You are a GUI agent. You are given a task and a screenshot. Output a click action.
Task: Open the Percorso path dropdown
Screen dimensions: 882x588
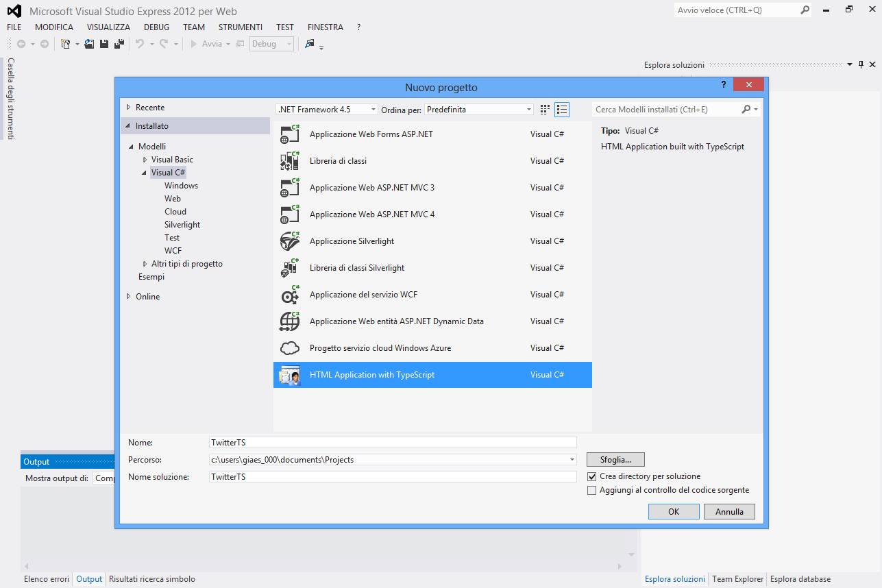click(x=572, y=460)
